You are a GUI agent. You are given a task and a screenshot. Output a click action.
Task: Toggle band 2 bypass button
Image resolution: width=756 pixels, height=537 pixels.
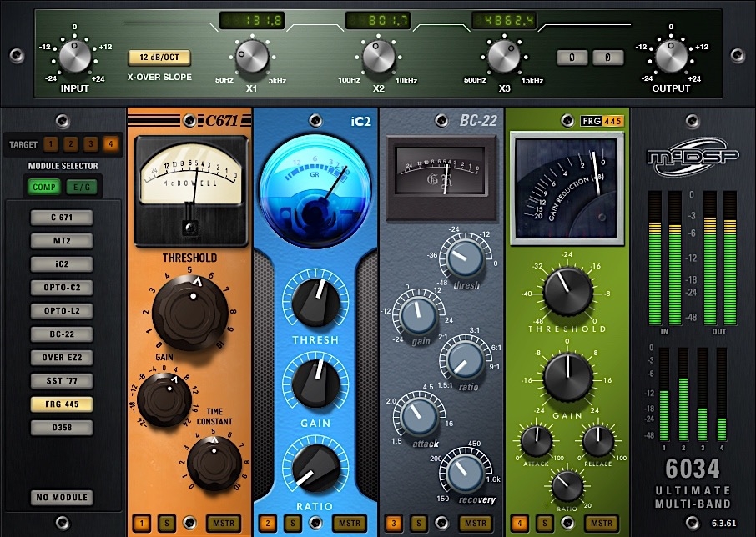click(268, 523)
